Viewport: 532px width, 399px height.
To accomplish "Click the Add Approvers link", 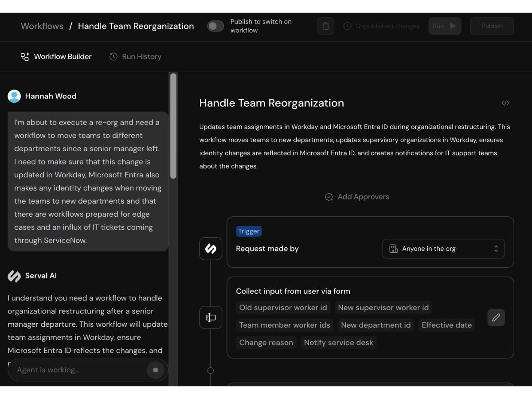I will (357, 197).
